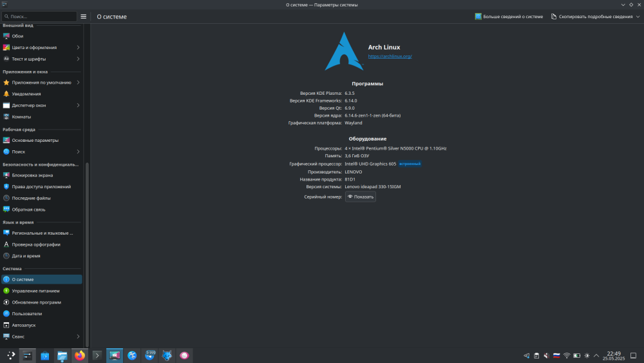Expand Приложения по умолчанию chevron
The height and width of the screenshot is (363, 644).
78,83
